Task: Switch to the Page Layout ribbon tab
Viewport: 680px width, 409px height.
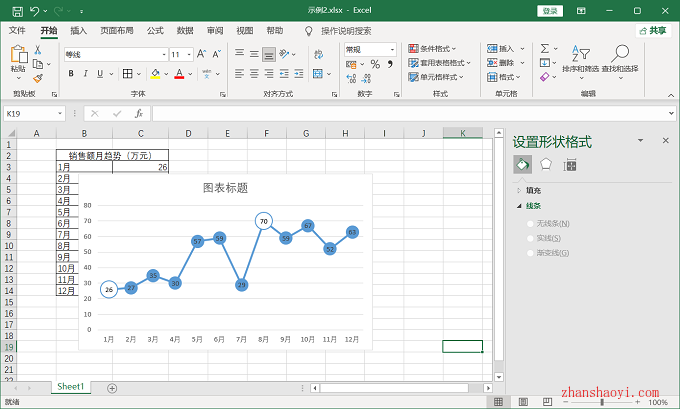Action: pyautogui.click(x=117, y=31)
